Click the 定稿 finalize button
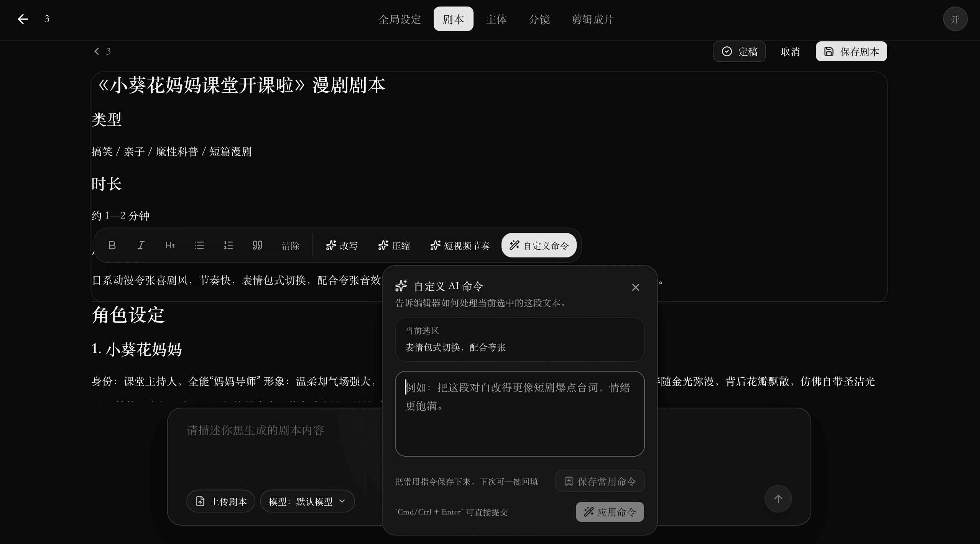 739,51
